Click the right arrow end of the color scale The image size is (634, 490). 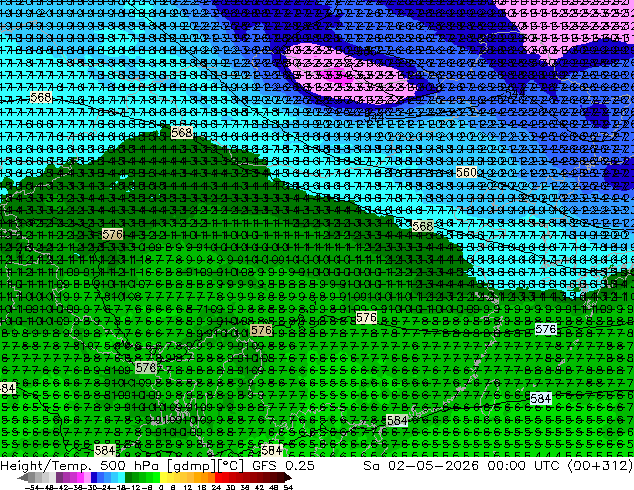[288, 477]
